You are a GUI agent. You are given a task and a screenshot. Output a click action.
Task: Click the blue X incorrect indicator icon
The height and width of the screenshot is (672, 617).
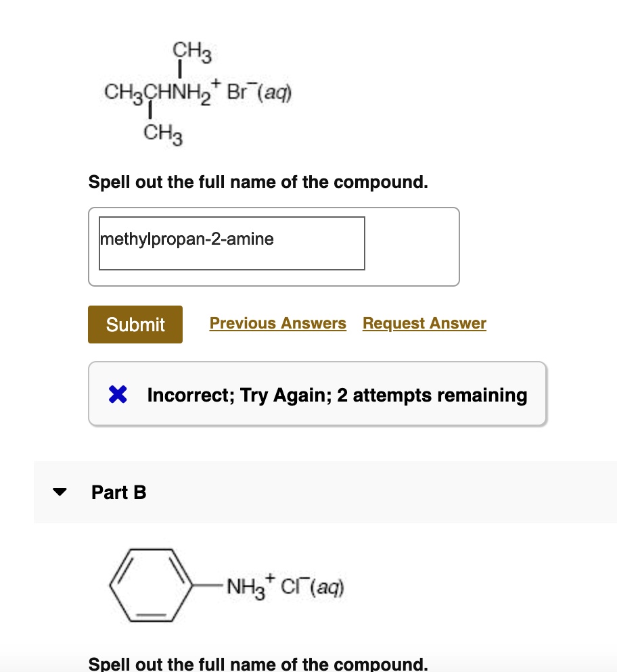118,394
